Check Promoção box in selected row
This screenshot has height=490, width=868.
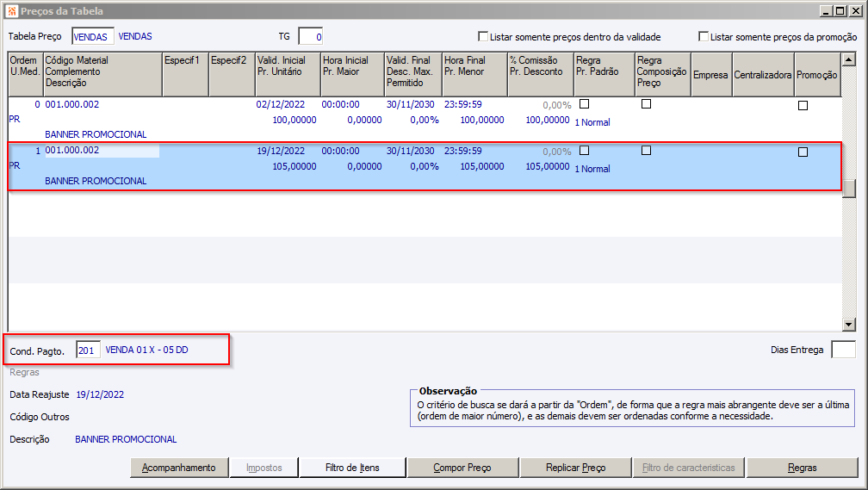[803, 152]
